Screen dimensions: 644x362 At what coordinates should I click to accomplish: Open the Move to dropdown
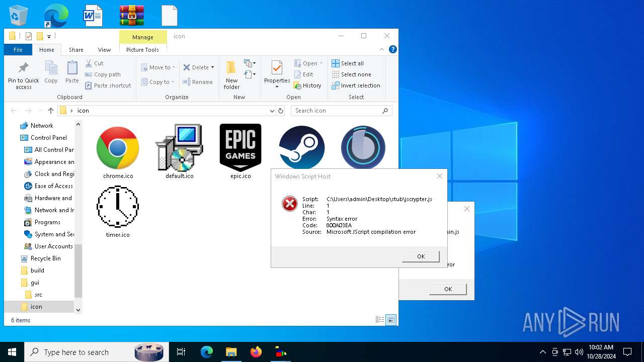158,67
